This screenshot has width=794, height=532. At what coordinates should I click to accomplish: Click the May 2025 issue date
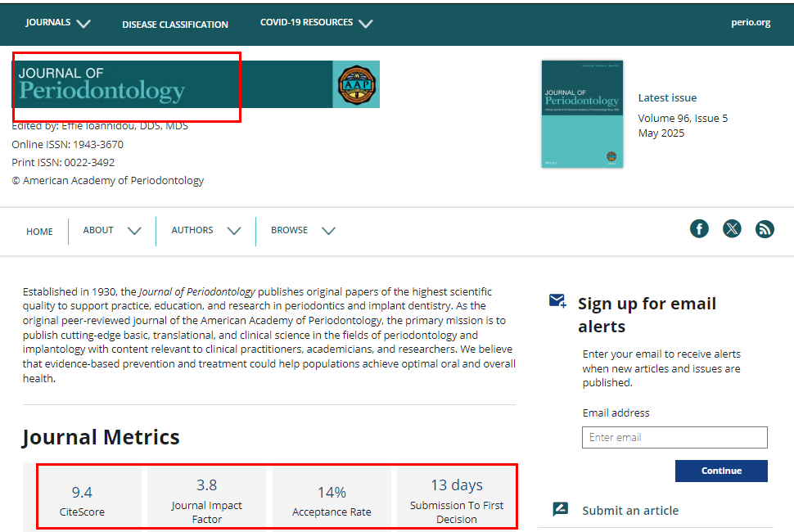(661, 133)
